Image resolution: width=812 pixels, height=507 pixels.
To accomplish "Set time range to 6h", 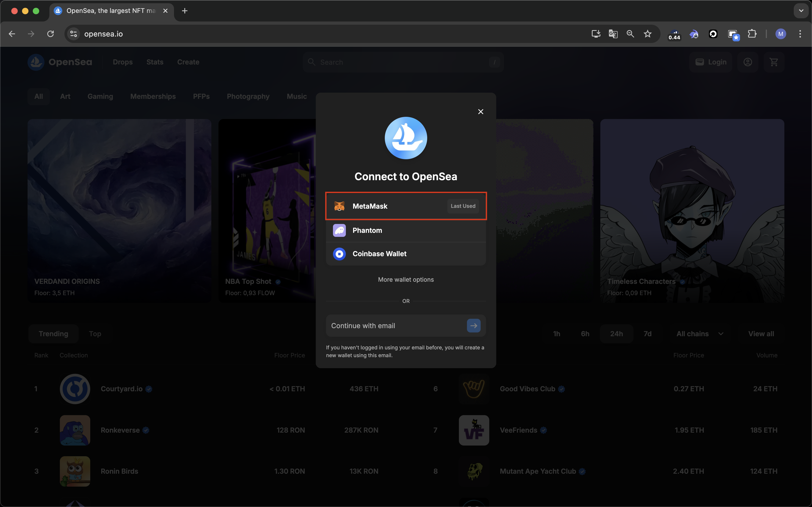I will pyautogui.click(x=585, y=334).
